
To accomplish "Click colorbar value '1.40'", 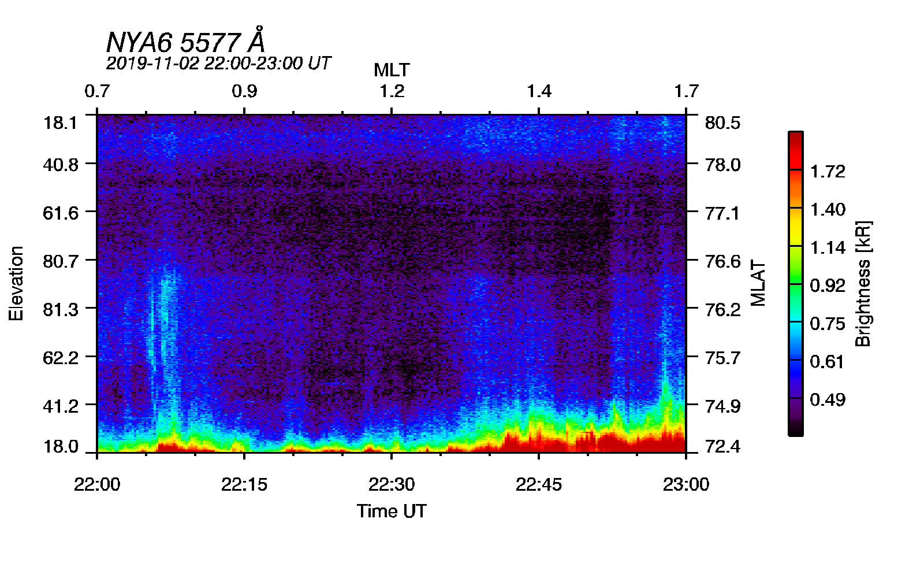I will [828, 210].
